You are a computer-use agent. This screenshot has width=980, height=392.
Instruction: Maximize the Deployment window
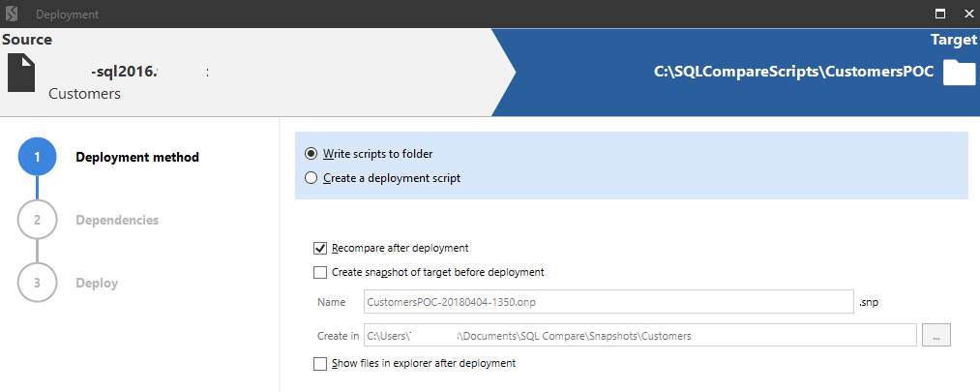[x=939, y=15]
